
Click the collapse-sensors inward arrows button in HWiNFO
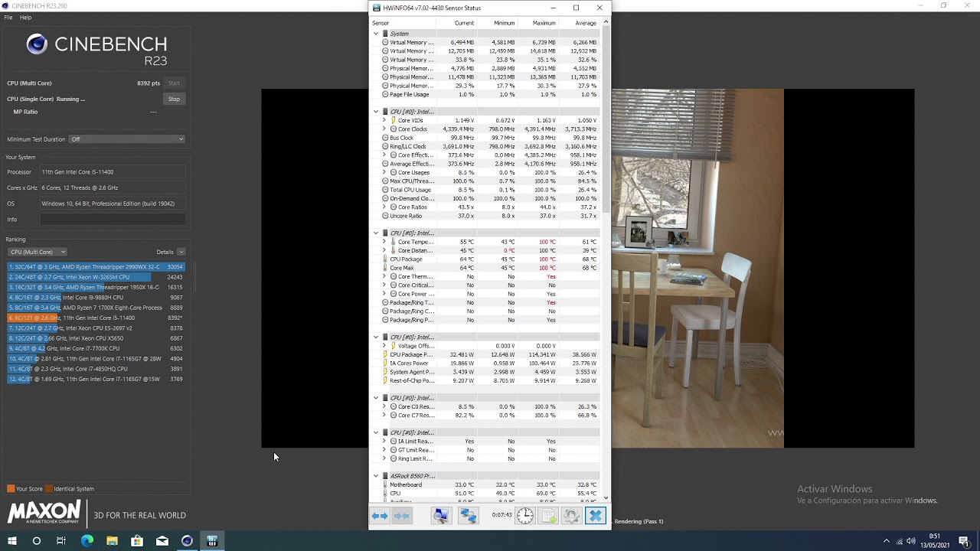pyautogui.click(x=402, y=516)
